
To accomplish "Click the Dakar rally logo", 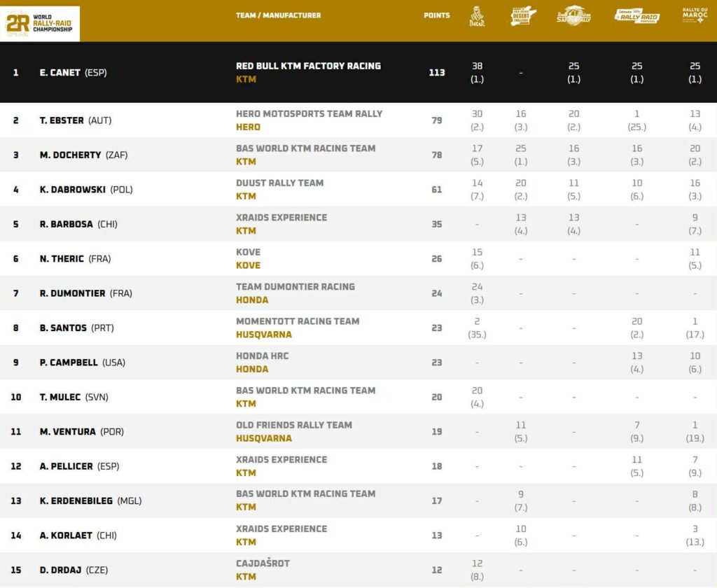I will pos(476,16).
